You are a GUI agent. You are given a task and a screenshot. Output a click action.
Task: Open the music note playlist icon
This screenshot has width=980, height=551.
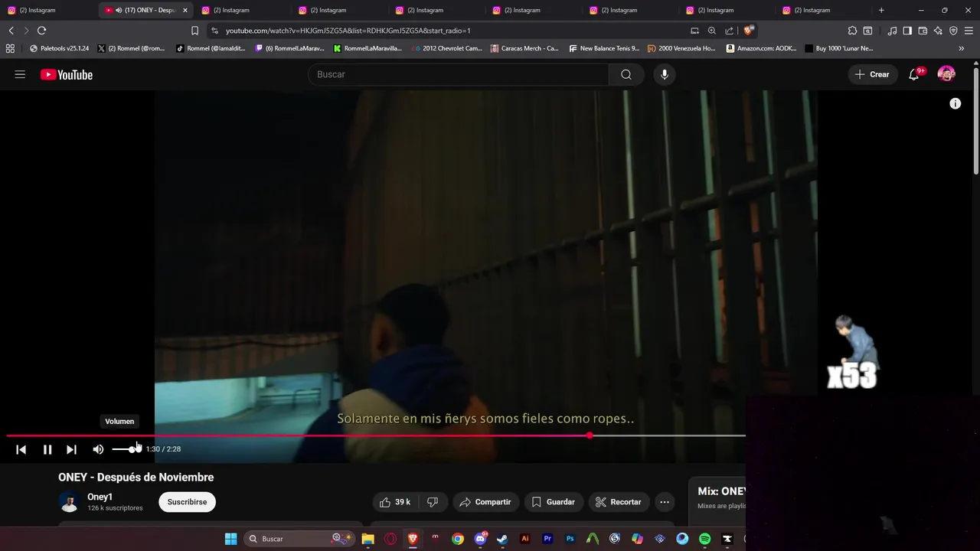pyautogui.click(x=892, y=31)
